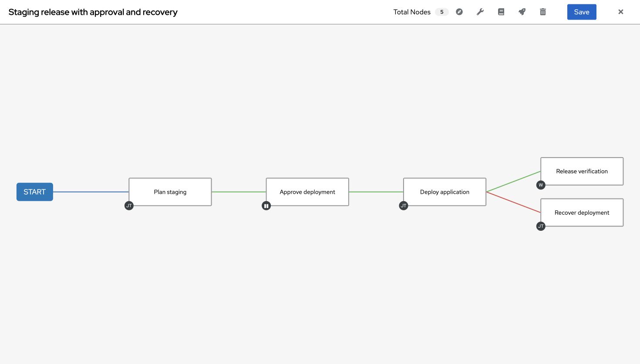Click the Total Nodes label
The height and width of the screenshot is (364, 640).
click(x=412, y=12)
